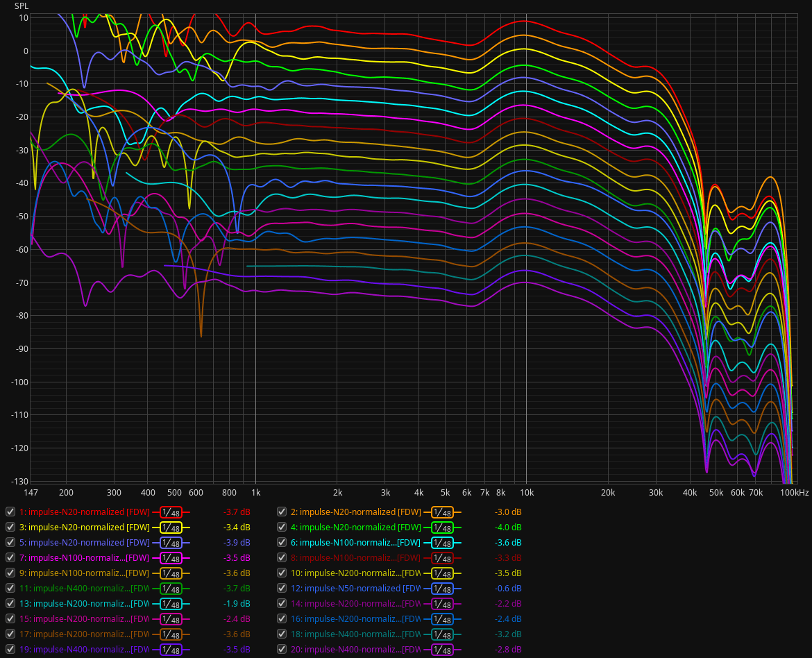
Task: Click the '12: impulse-N50-normalized' legend label
Action: click(356, 588)
